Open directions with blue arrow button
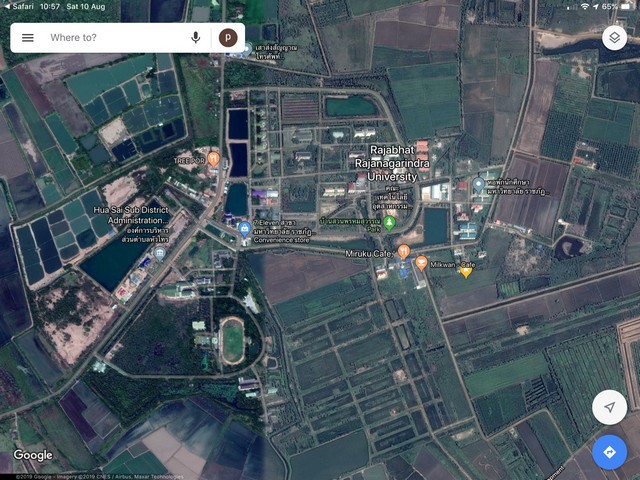Screen dimensions: 640x480 click(x=609, y=452)
